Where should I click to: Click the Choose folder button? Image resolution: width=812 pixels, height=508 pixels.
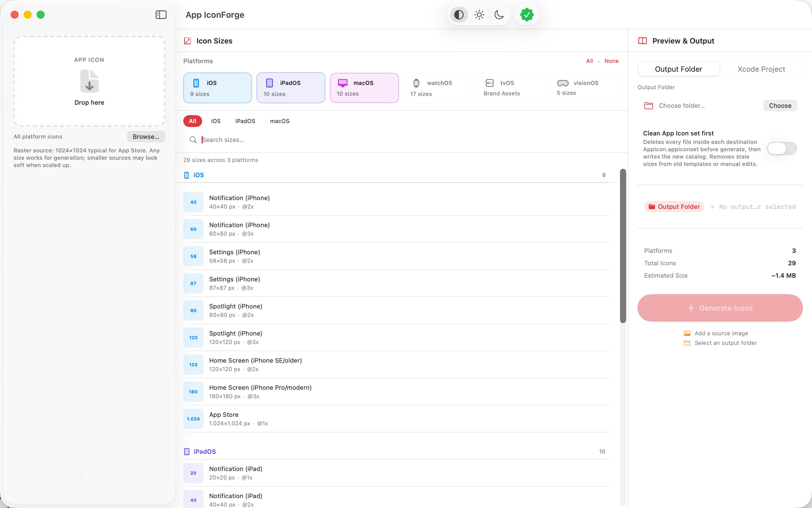[780, 106]
